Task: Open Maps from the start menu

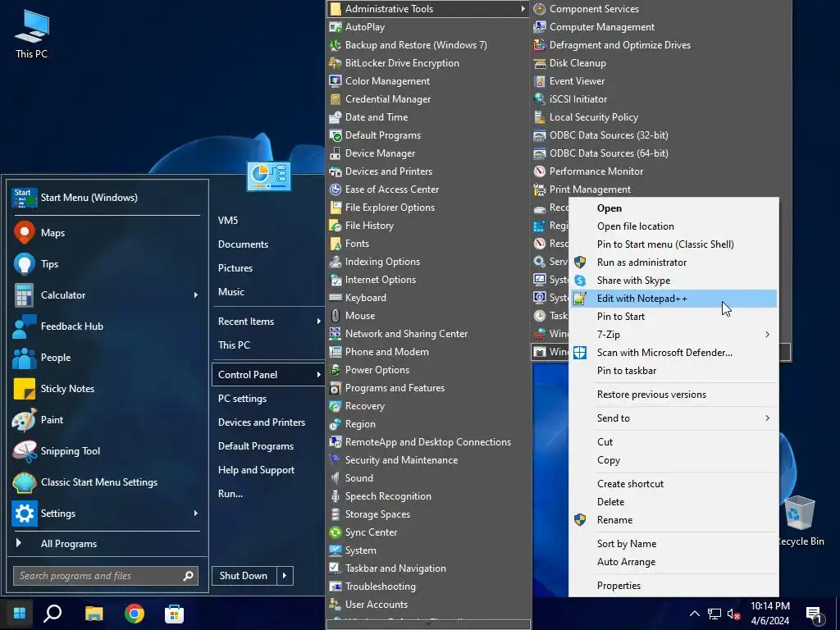Action: [x=106, y=232]
